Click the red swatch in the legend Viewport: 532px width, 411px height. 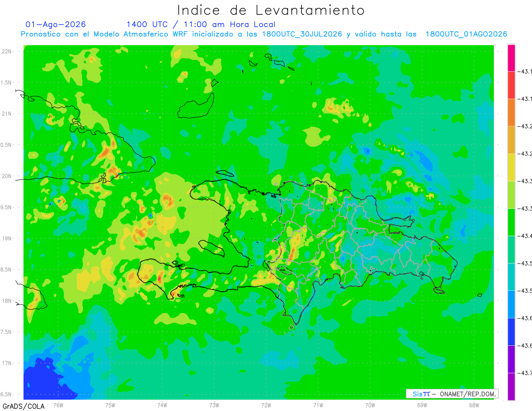coord(511,85)
